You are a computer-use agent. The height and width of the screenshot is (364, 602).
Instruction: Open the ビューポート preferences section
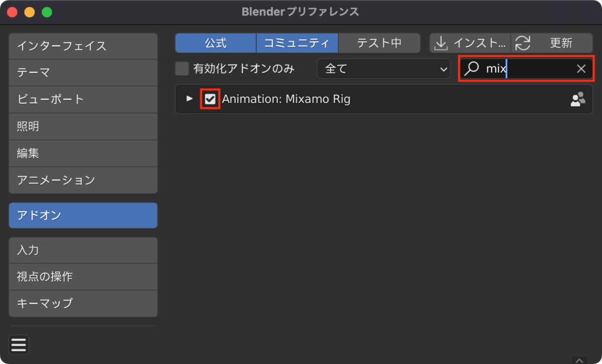(x=83, y=99)
